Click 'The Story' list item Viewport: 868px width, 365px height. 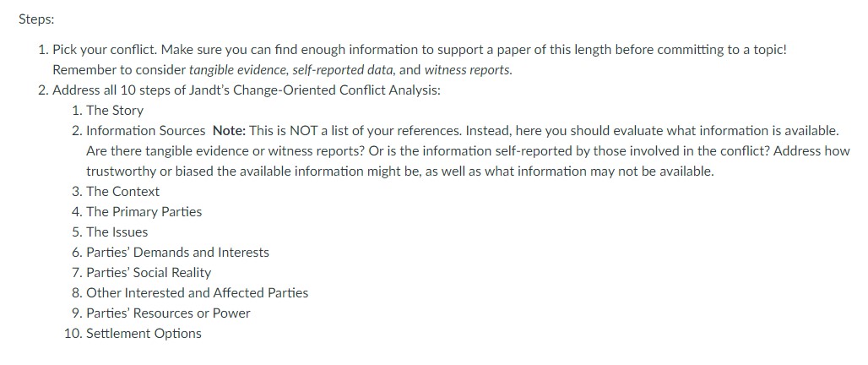pos(115,111)
